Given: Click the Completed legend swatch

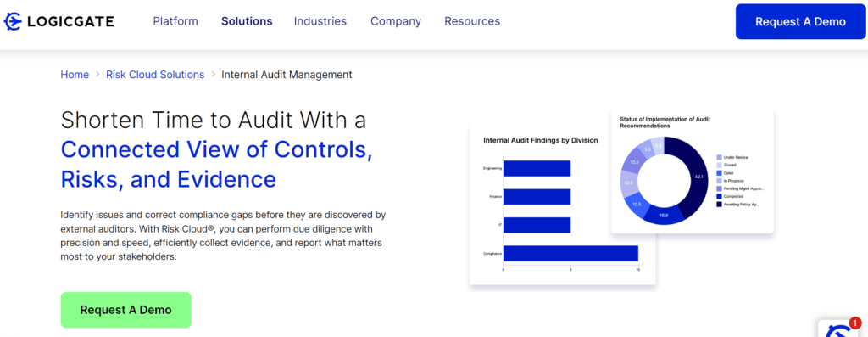Looking at the screenshot, I should 719,196.
